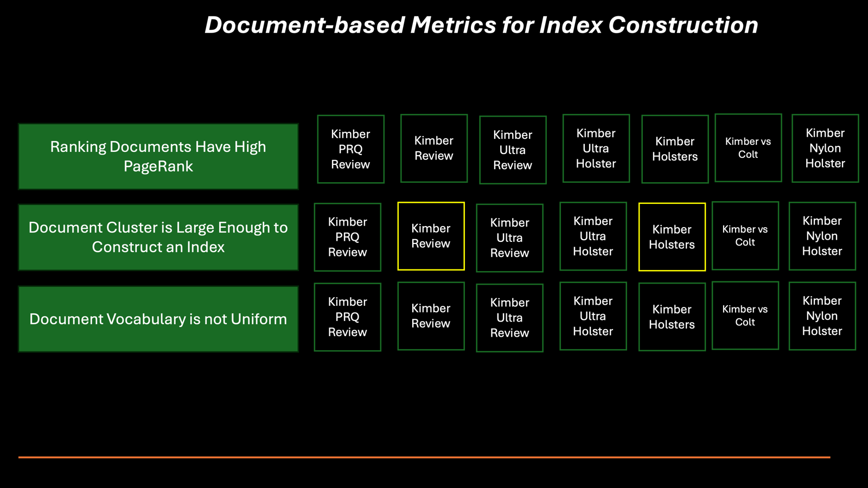Viewport: 868px width, 488px height.
Task: Select Kimber Holsters in the bottom row
Action: [672, 317]
